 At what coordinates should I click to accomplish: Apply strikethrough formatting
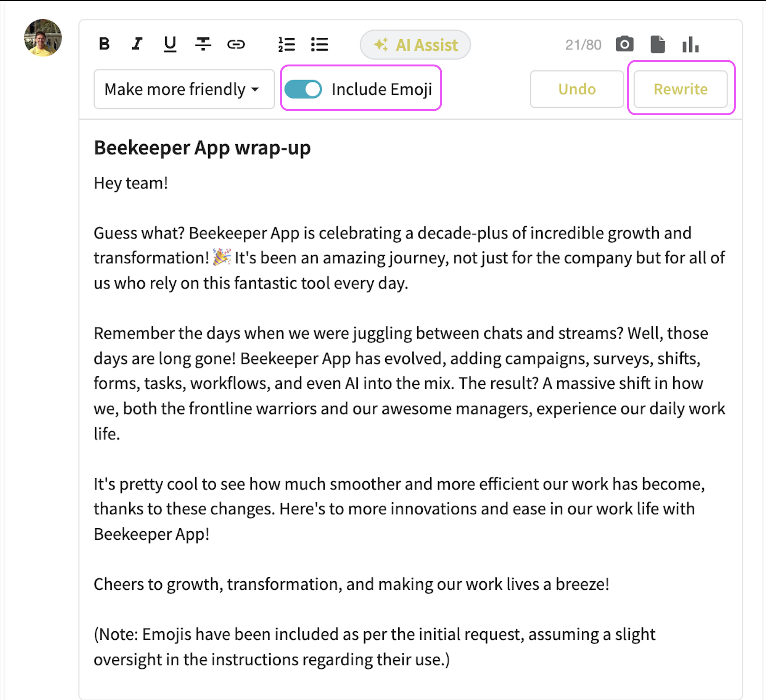point(203,44)
